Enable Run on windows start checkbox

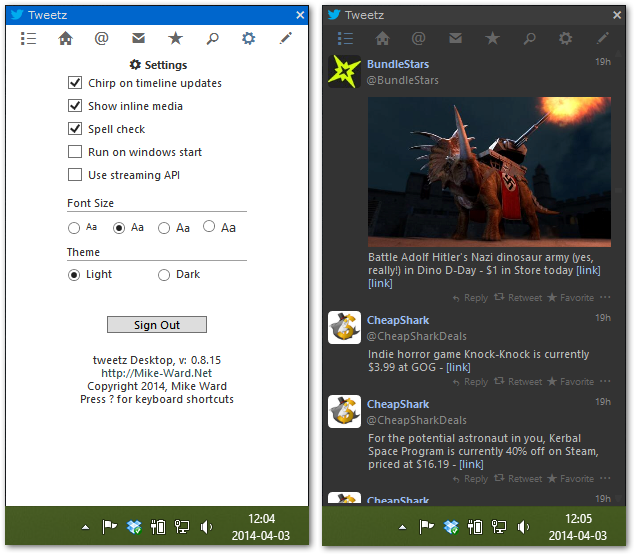[x=75, y=152]
